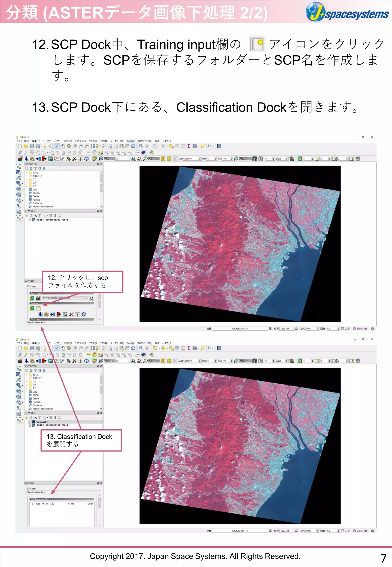Click browser panel filter funnel icon in upper window

click(x=35, y=168)
